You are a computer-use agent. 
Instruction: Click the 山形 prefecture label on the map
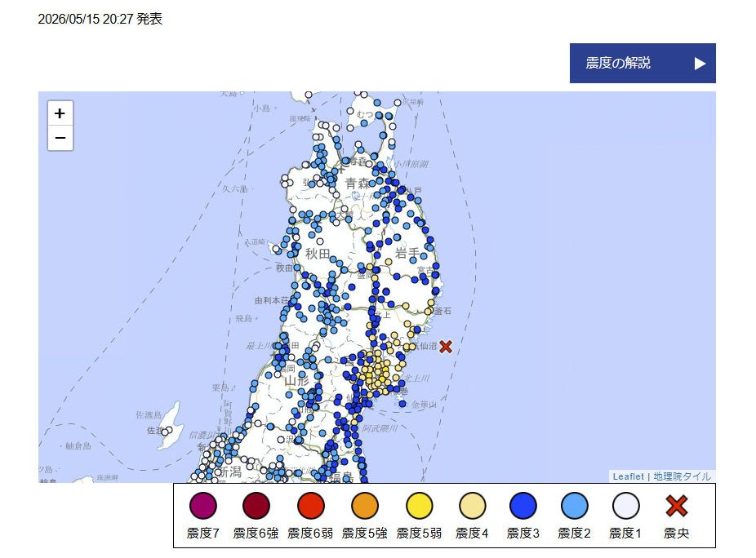[x=296, y=381]
